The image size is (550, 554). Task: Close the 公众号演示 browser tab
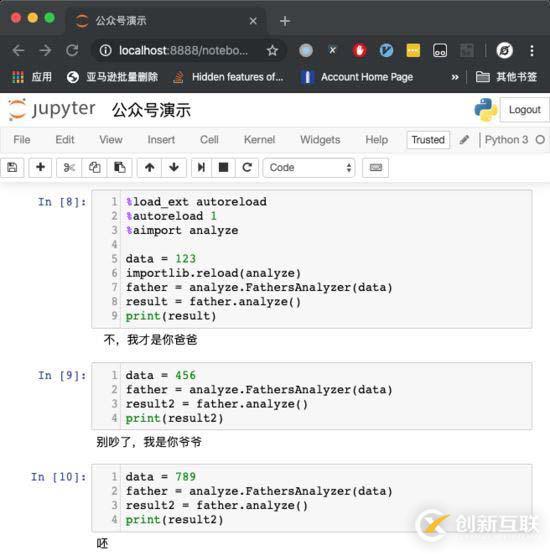tap(253, 21)
